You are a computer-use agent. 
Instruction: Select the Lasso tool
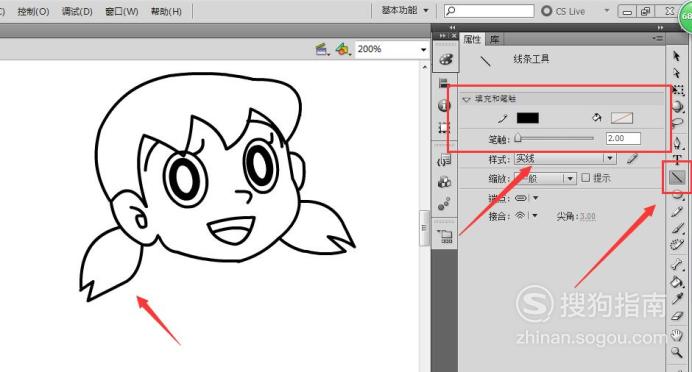click(x=677, y=123)
